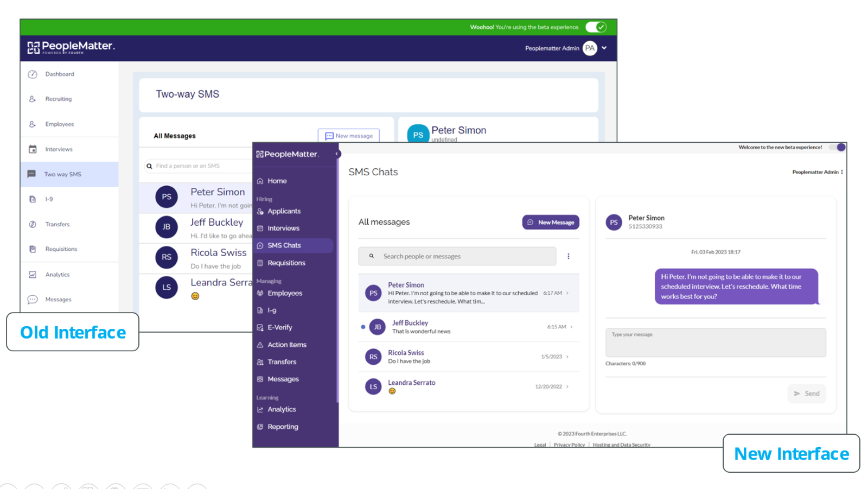Screen dimensions: 868x489
Task: Expand the Peter Simon conversation chevron
Action: [567, 293]
